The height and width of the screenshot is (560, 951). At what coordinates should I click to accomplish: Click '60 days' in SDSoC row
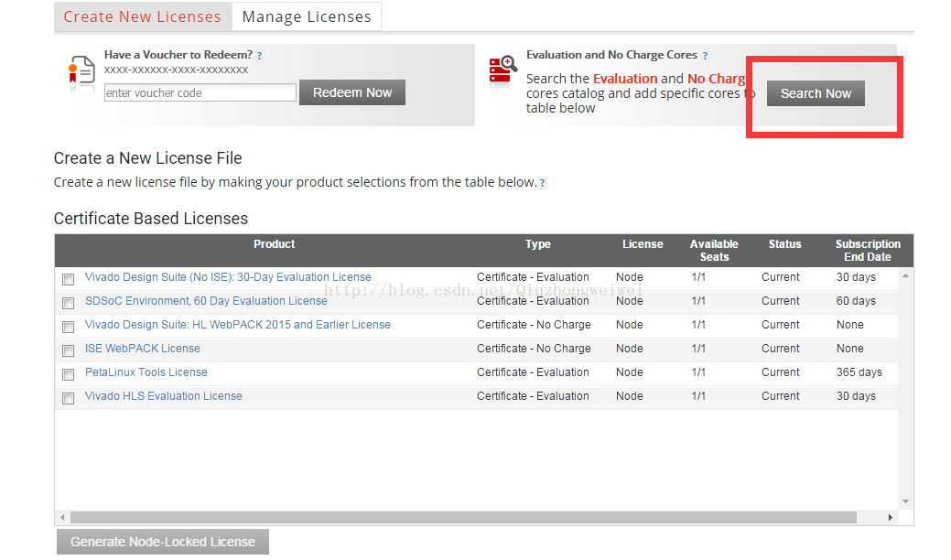(857, 301)
